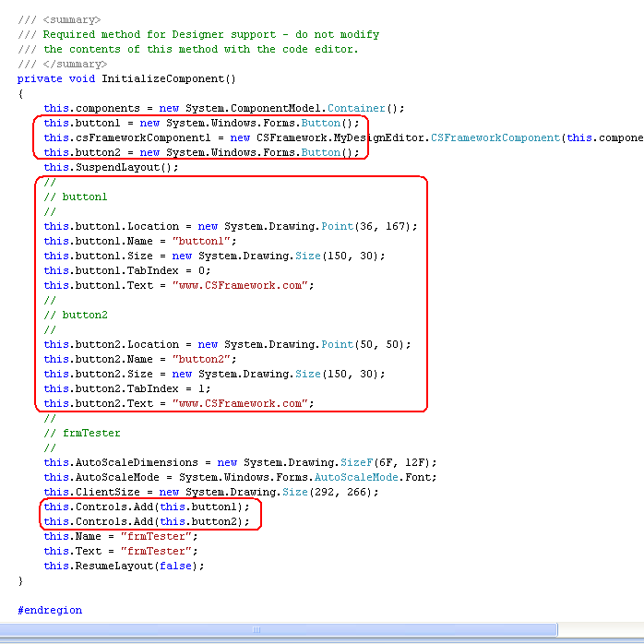Click the Container type in components line
The image size is (644, 644).
pos(363,108)
